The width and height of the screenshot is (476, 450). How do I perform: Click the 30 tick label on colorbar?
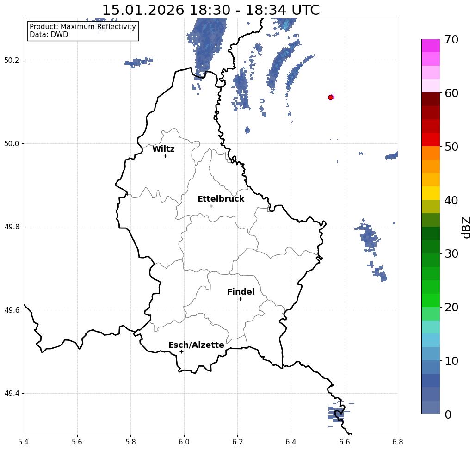point(451,254)
